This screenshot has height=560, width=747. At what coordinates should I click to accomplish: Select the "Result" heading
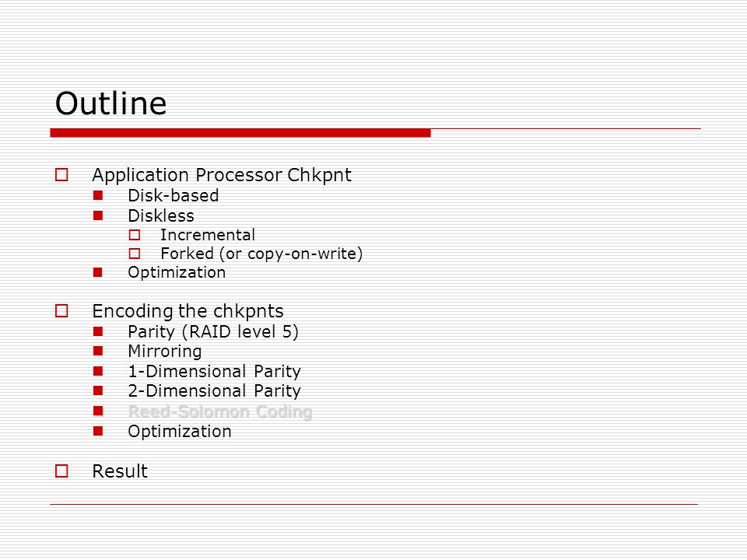tap(120, 471)
